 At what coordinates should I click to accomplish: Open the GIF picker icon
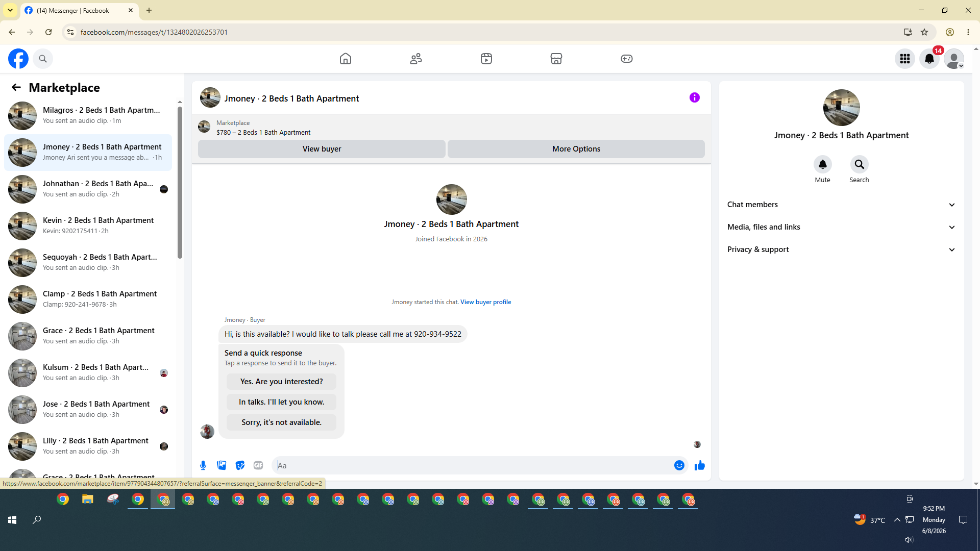coord(258,465)
